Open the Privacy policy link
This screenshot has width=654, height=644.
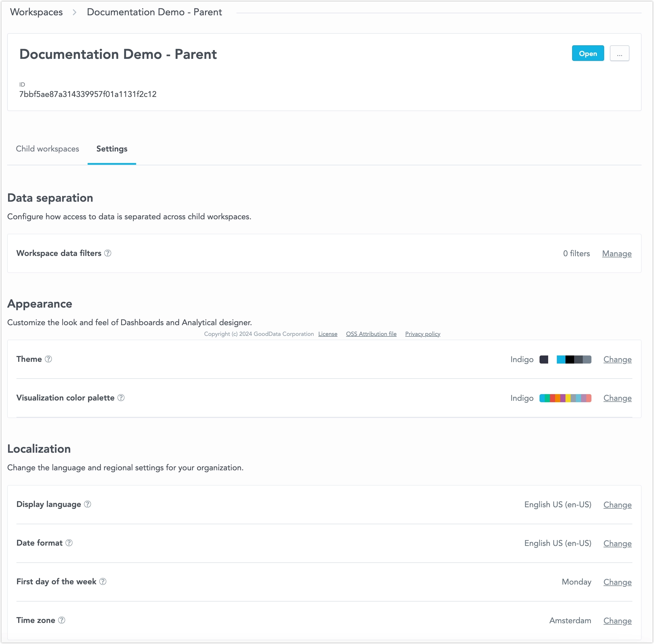click(x=422, y=334)
